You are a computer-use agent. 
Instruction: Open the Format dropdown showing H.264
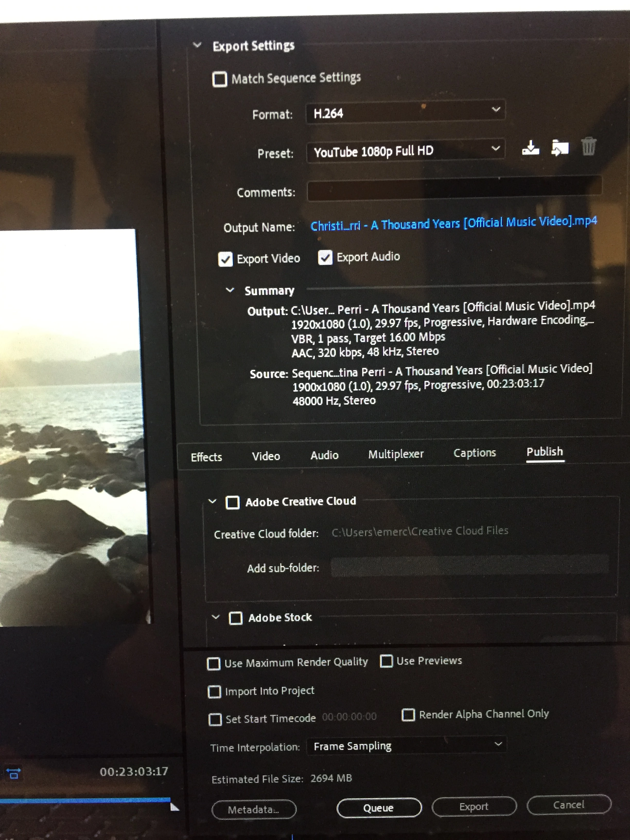point(405,112)
